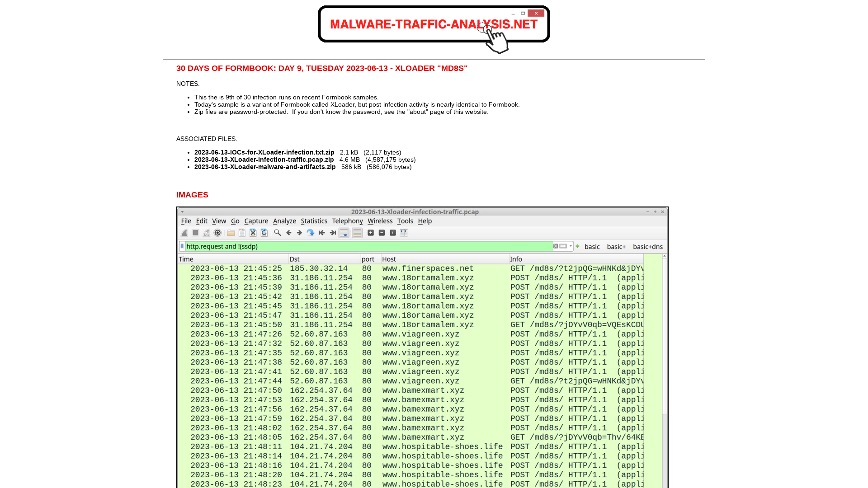Open the Wireshark window menu arrow
868x488 pixels.
click(182, 211)
